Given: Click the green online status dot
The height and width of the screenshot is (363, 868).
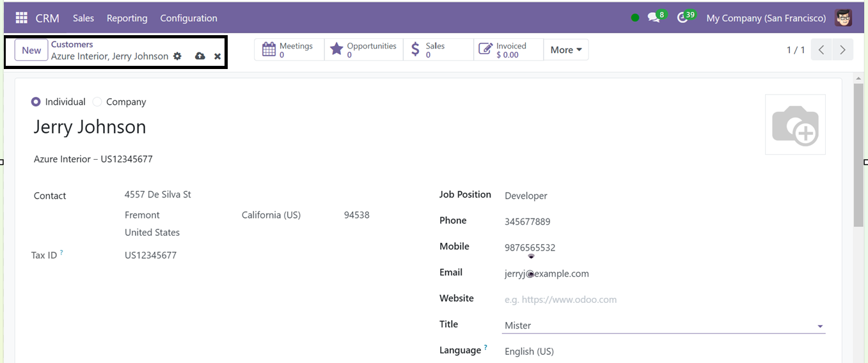Looking at the screenshot, I should pos(635,18).
